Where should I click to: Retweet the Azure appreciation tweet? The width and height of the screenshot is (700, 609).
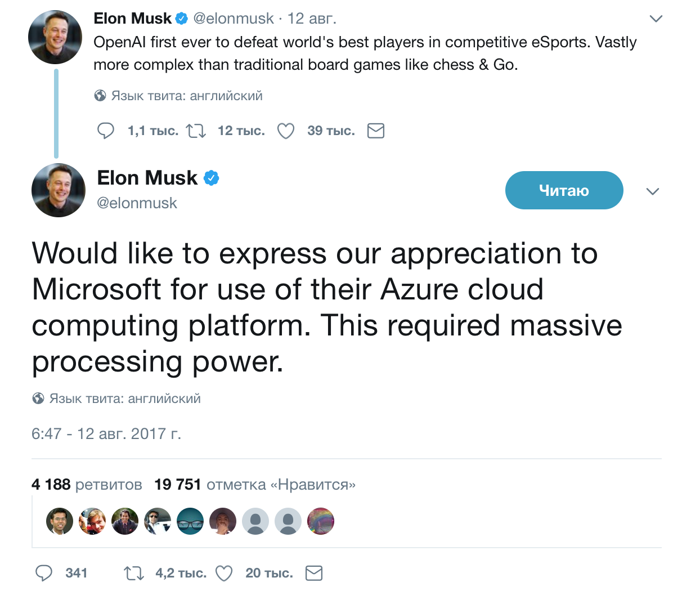pos(134,573)
